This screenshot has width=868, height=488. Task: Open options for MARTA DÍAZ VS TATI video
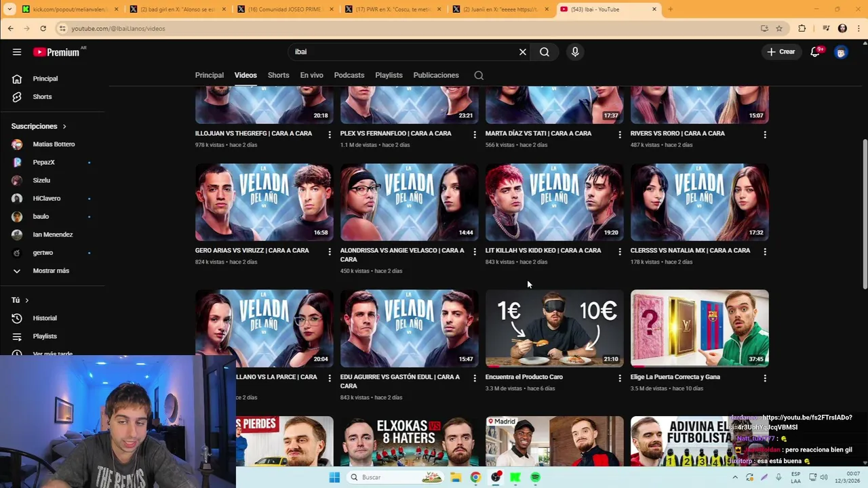(620, 134)
